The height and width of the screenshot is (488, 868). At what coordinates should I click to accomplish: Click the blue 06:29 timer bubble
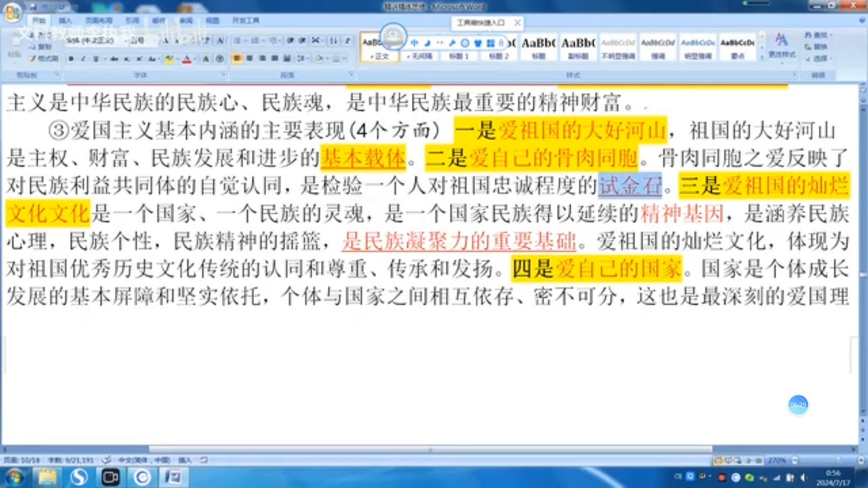tap(798, 405)
